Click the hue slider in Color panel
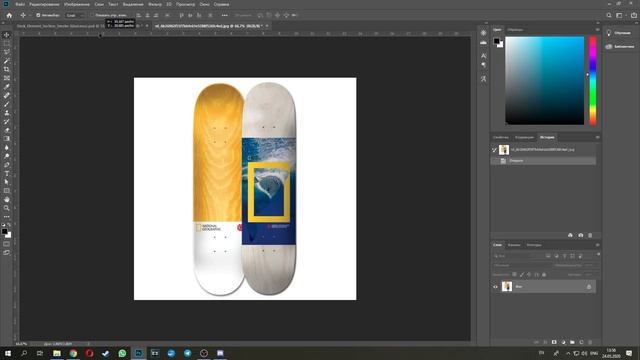This screenshot has height=360, width=640. click(593, 80)
